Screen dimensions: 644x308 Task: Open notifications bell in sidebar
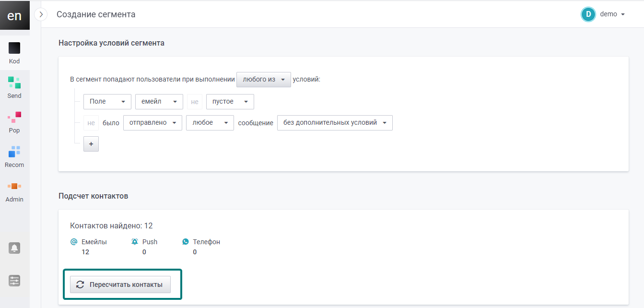tap(14, 248)
